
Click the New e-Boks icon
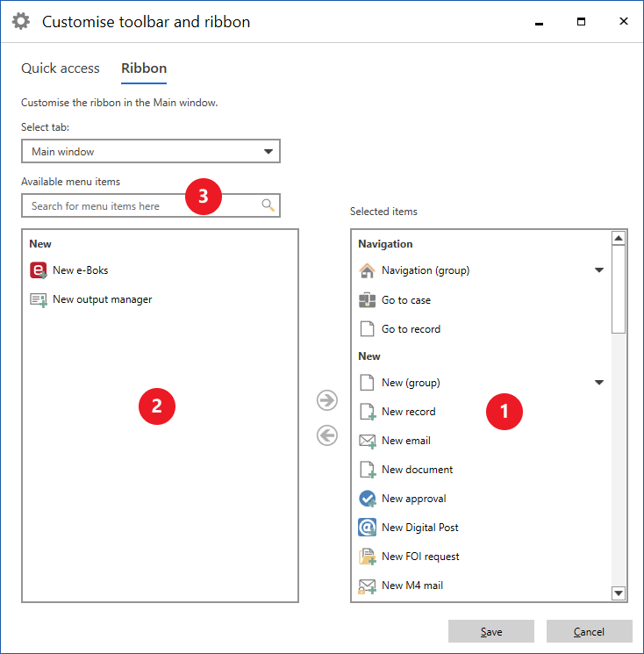click(x=39, y=270)
